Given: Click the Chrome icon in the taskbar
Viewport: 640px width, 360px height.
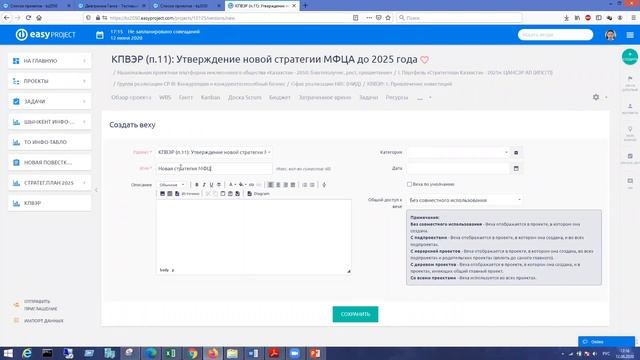Looking at the screenshot, I should coord(193,353).
